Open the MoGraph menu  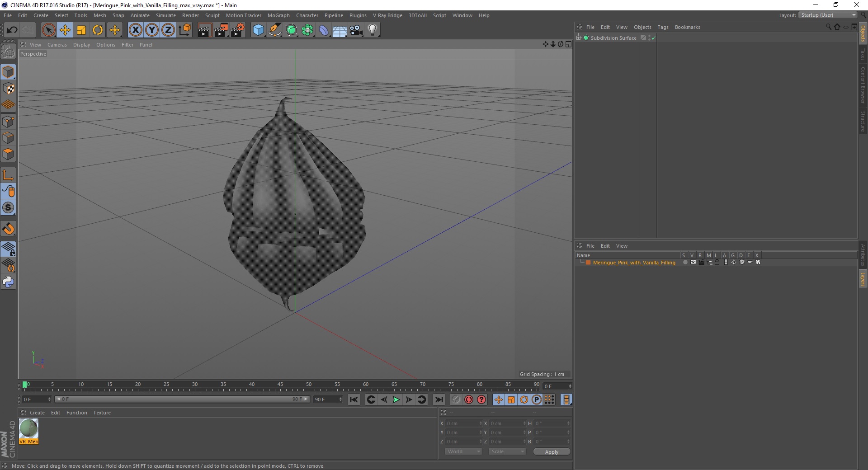(x=278, y=15)
